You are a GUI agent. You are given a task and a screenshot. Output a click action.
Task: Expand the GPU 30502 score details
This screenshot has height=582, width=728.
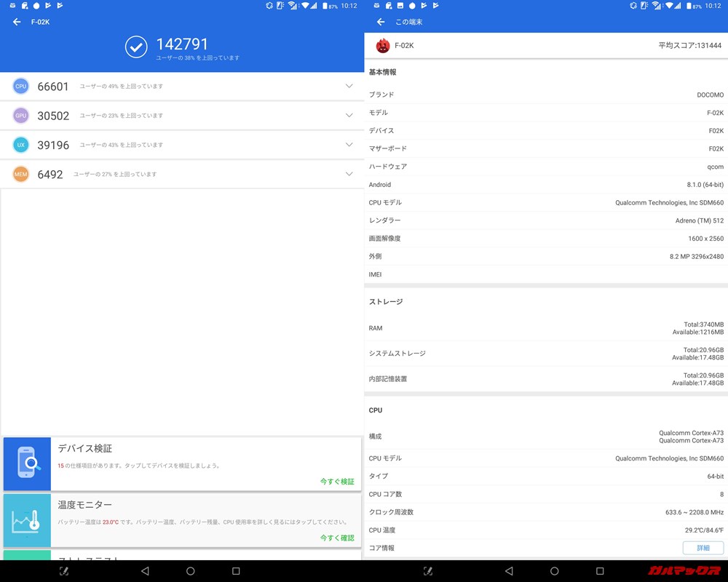(349, 115)
